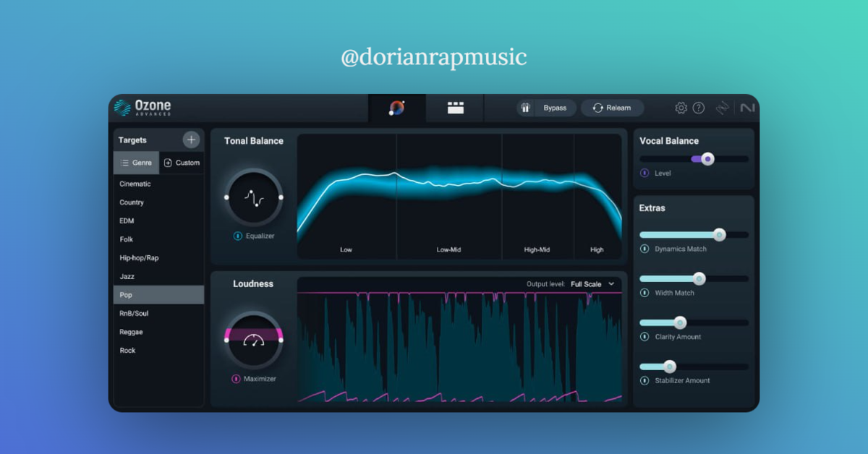This screenshot has height=454, width=868.
Task: Click the Low band in tonal balance graph
Action: (346, 197)
